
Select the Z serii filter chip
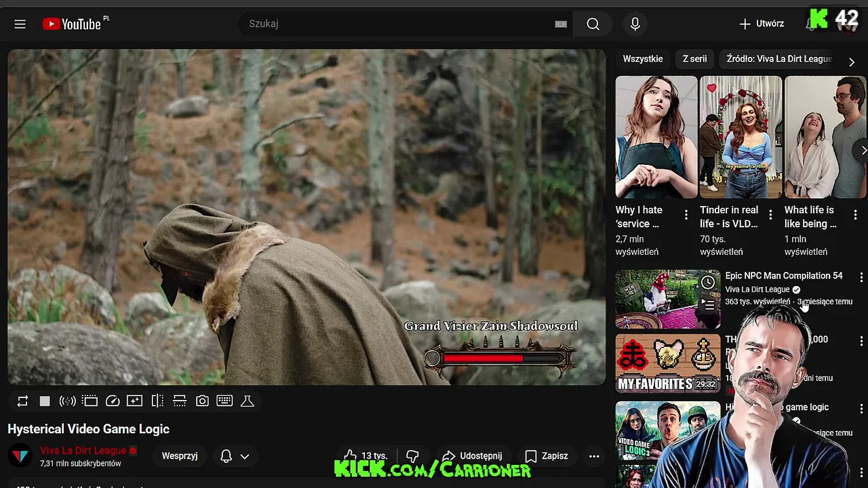(694, 59)
